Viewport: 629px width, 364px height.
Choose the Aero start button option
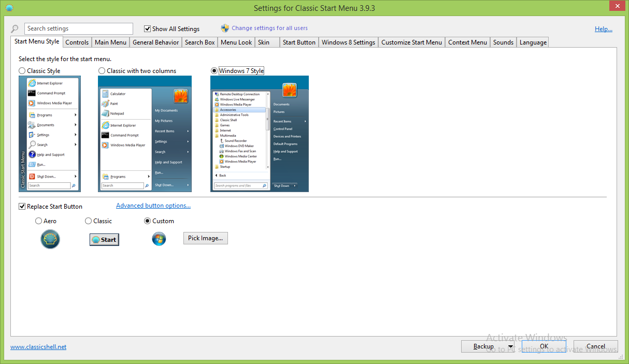coord(39,221)
